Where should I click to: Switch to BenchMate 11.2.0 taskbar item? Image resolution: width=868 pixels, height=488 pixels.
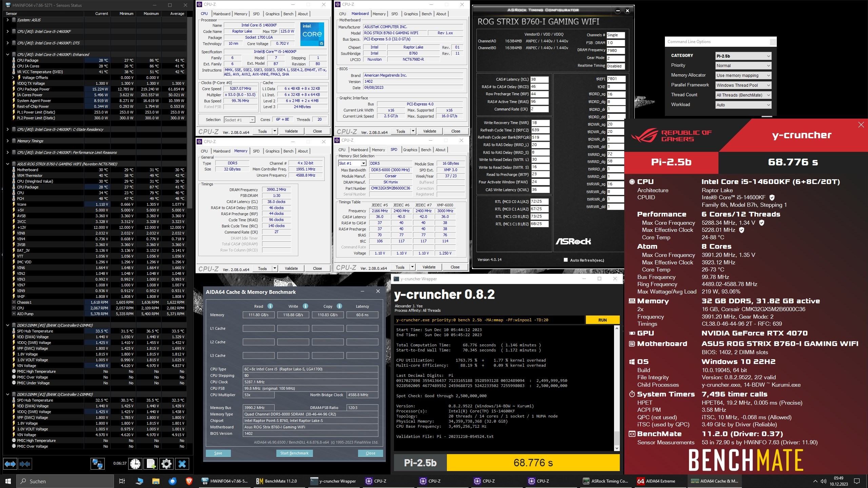277,481
